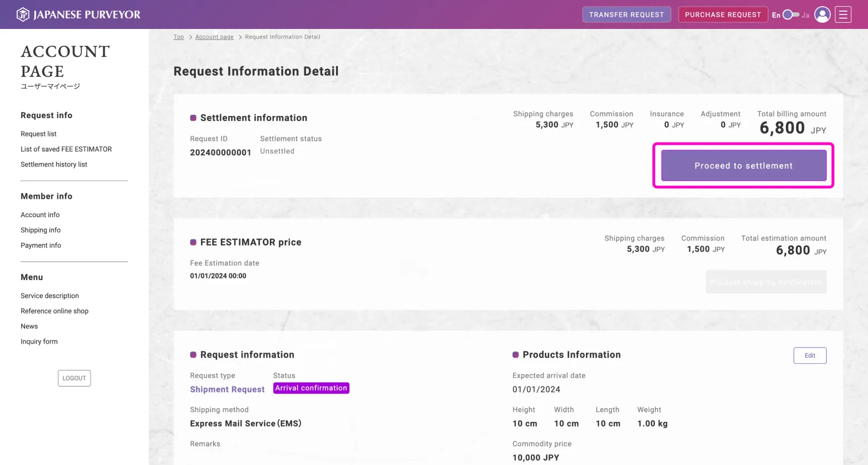Open Request list in sidebar

tap(38, 134)
